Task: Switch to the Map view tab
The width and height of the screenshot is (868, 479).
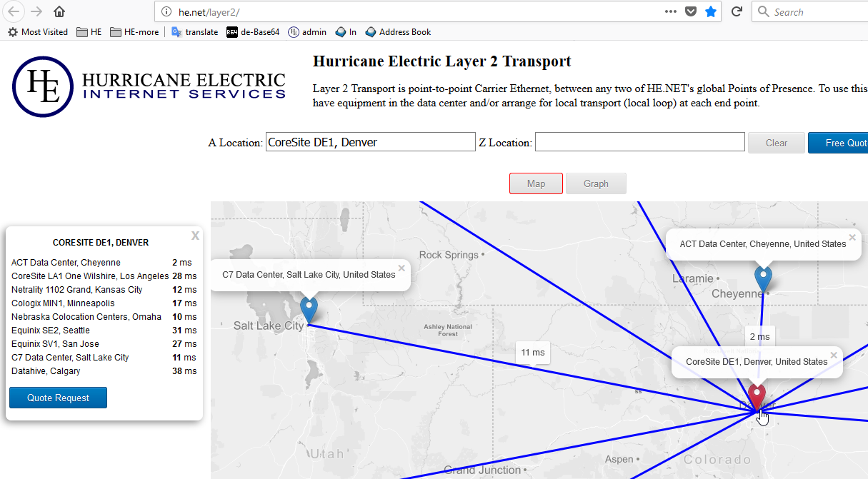Action: (x=536, y=183)
